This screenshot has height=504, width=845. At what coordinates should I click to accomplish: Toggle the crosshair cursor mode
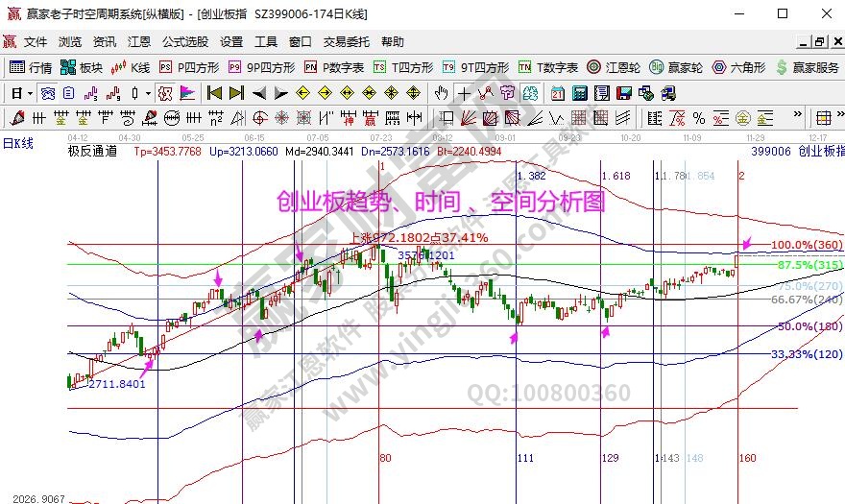point(464,93)
